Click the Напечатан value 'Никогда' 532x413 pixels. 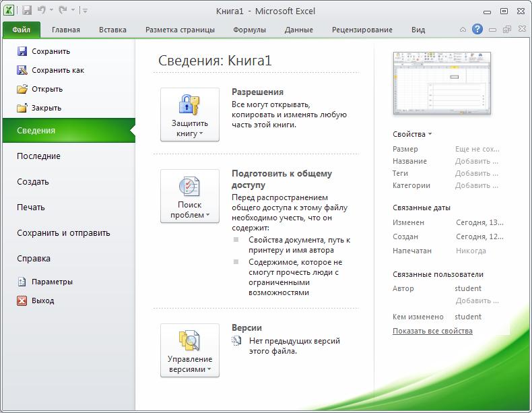(471, 251)
